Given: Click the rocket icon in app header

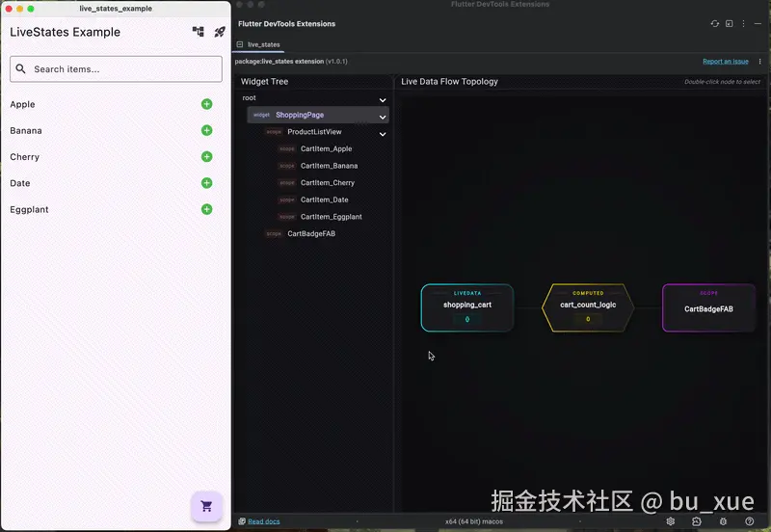Looking at the screenshot, I should 220,32.
